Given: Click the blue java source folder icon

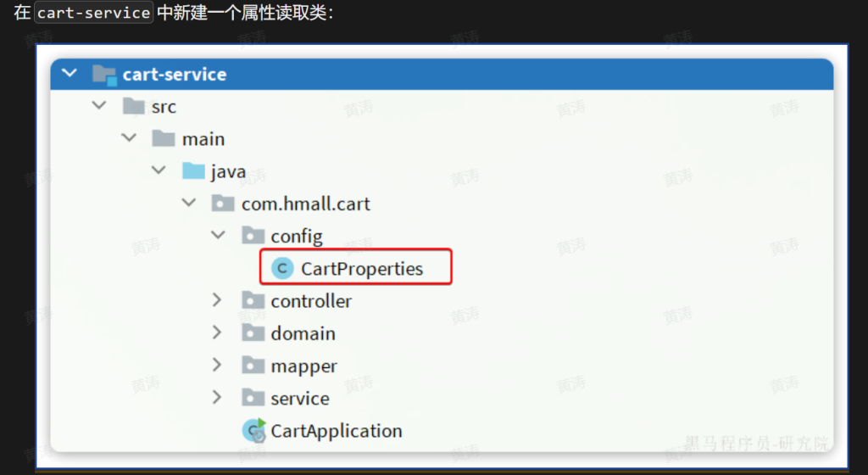Looking at the screenshot, I should coord(194,171).
